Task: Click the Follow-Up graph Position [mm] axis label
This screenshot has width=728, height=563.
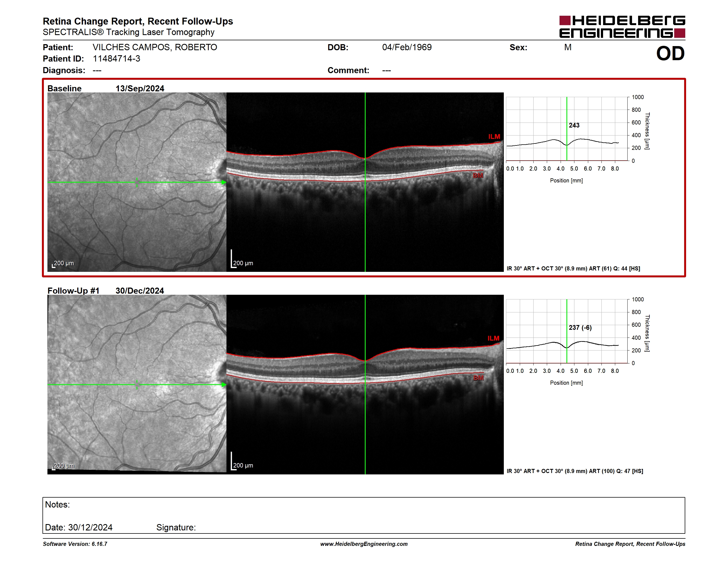Action: (566, 383)
